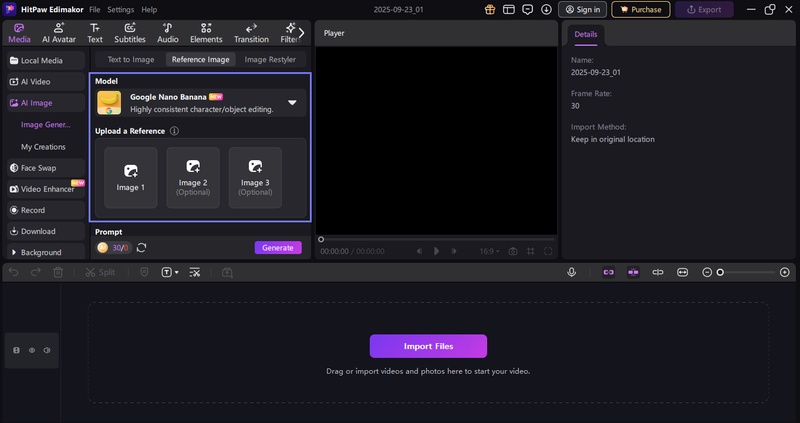
Task: Click the marker icon in timeline toolbar
Action: 144,272
